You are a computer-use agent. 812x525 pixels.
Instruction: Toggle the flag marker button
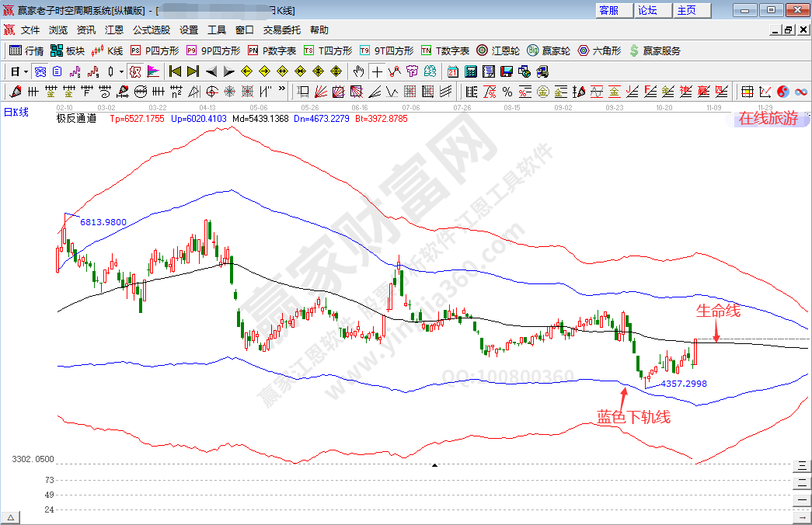pos(153,71)
